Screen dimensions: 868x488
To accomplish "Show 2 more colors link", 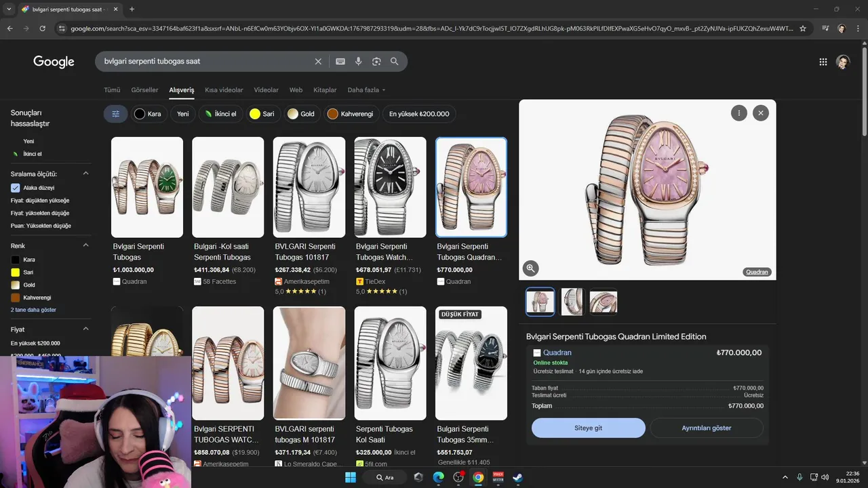I will click(33, 310).
